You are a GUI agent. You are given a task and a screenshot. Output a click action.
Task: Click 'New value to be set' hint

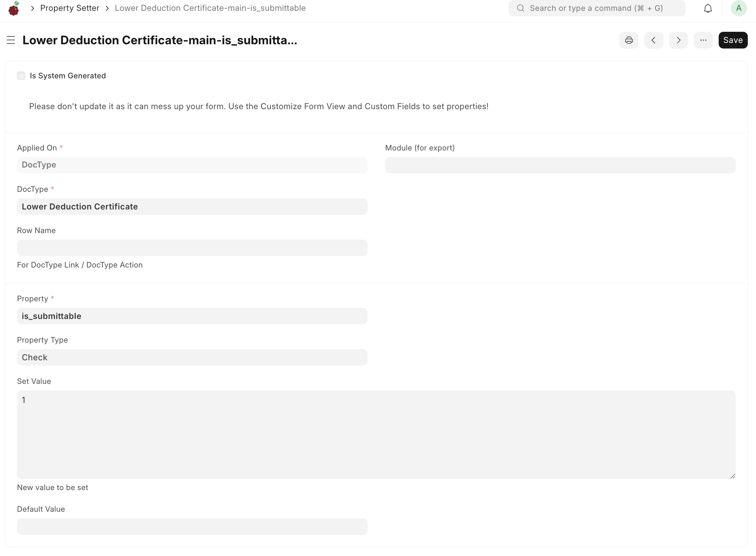point(52,487)
